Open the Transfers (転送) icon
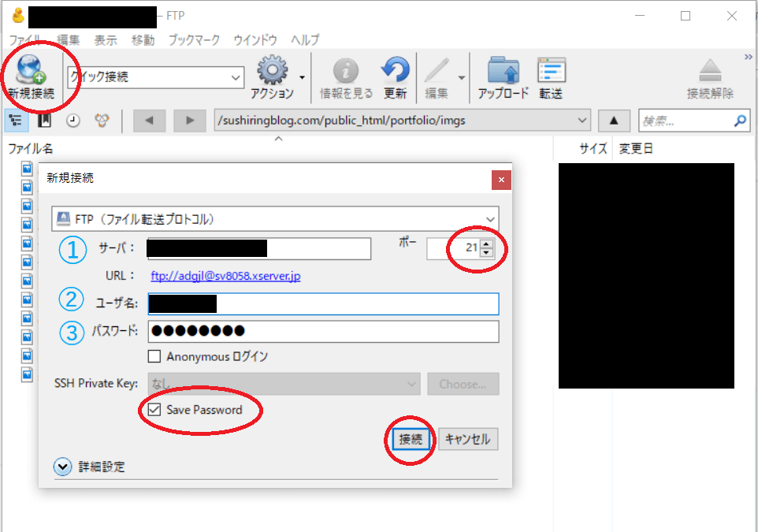Screen dimensions: 758x532 click(551, 71)
